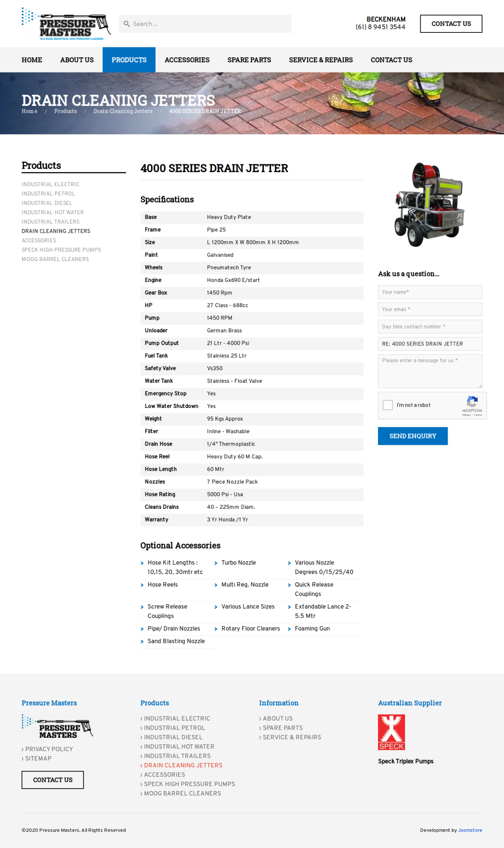
Task: Open Privacy Policy footer link
Action: pos(49,749)
